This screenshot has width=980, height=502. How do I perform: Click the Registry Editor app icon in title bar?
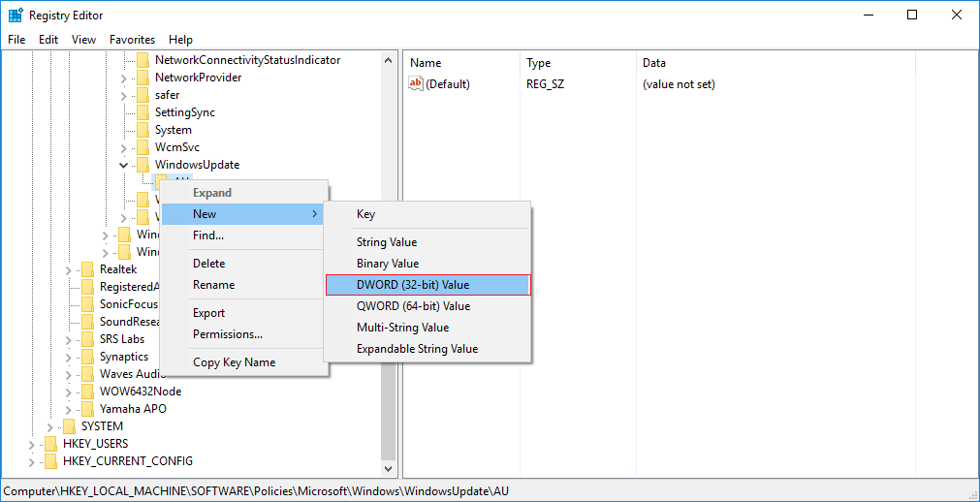click(x=16, y=16)
